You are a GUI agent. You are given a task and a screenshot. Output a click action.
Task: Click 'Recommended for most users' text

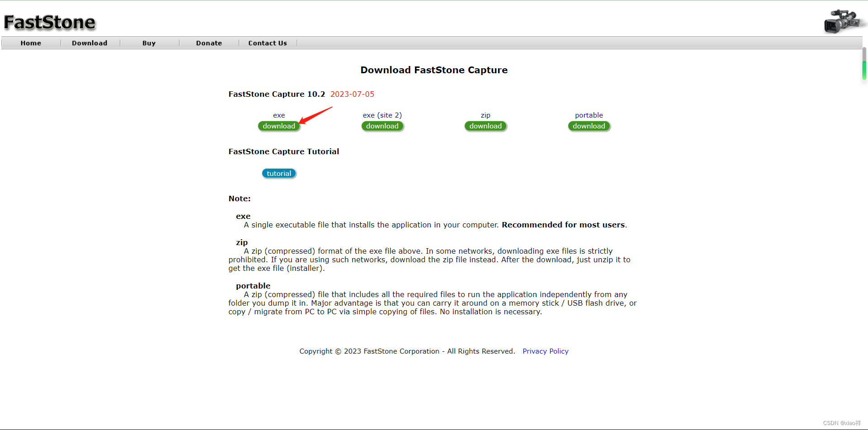point(563,225)
